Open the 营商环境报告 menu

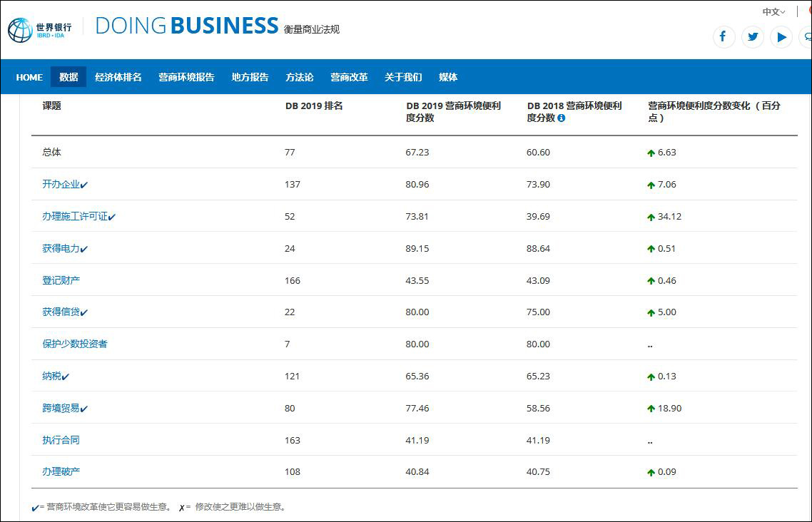click(x=186, y=77)
